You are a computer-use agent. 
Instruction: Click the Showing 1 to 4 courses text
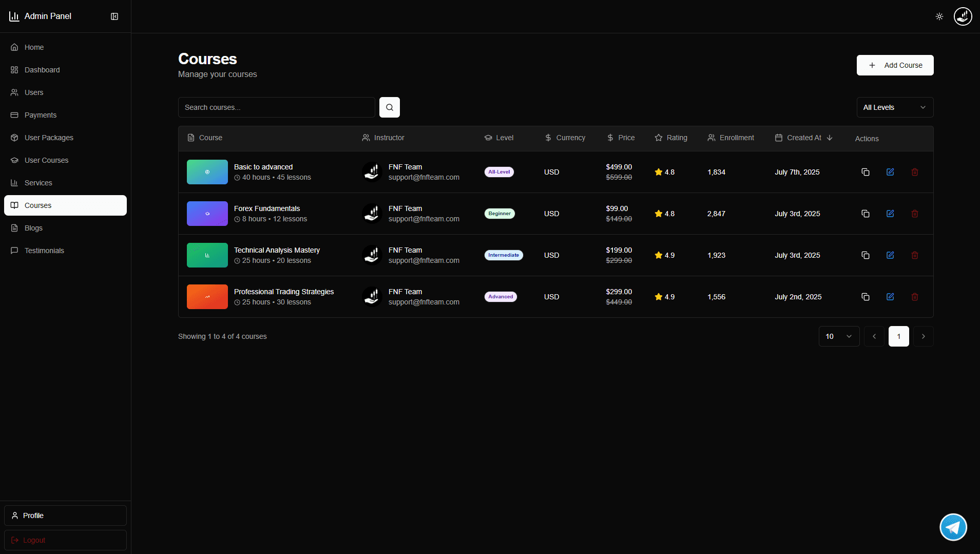point(222,336)
